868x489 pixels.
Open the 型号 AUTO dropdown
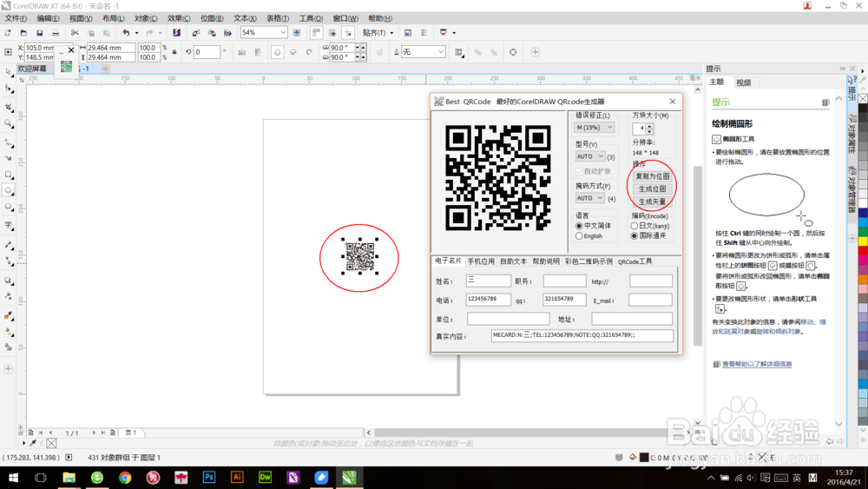pos(590,156)
